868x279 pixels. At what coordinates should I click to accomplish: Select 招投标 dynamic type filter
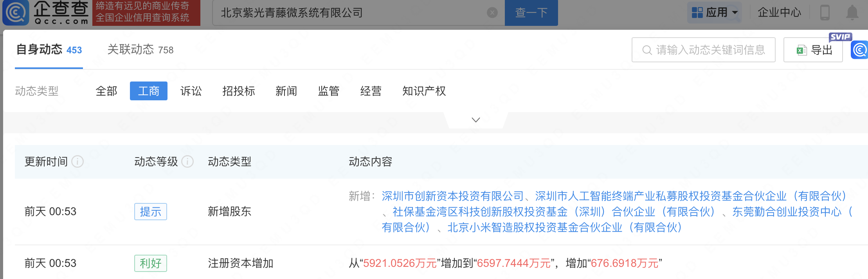(239, 91)
